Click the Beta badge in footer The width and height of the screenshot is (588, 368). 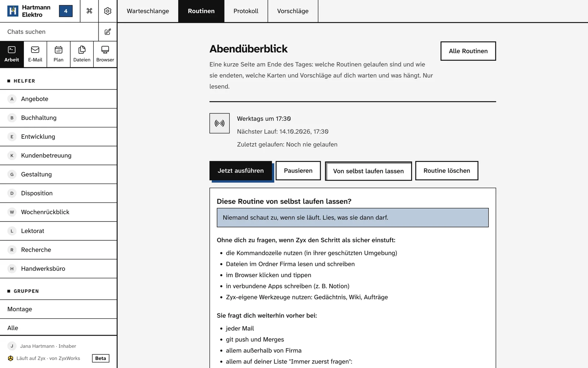point(101,358)
